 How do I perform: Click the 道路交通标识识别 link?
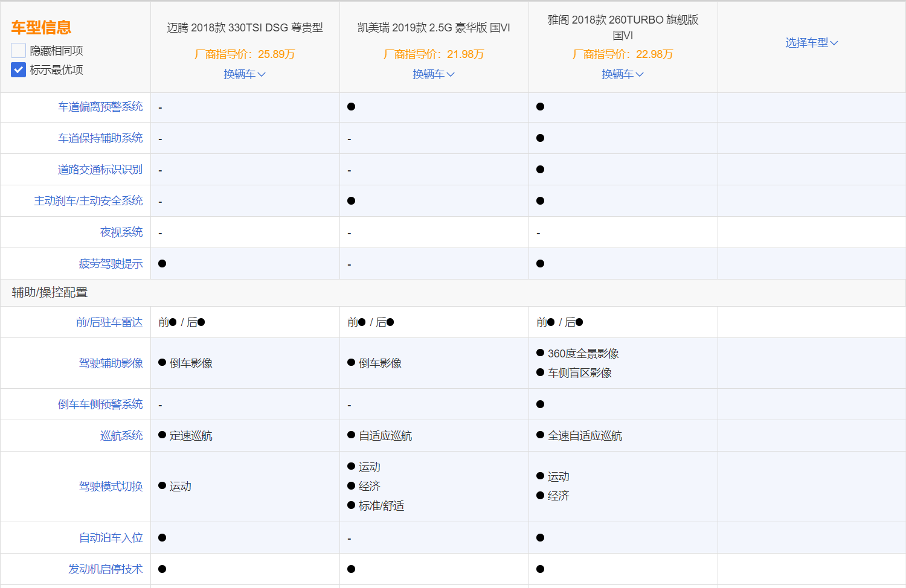tap(100, 170)
